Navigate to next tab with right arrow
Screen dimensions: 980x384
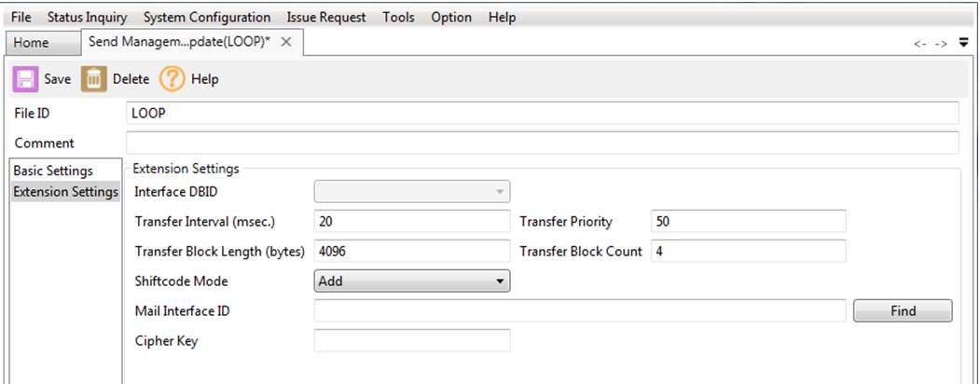coord(941,44)
